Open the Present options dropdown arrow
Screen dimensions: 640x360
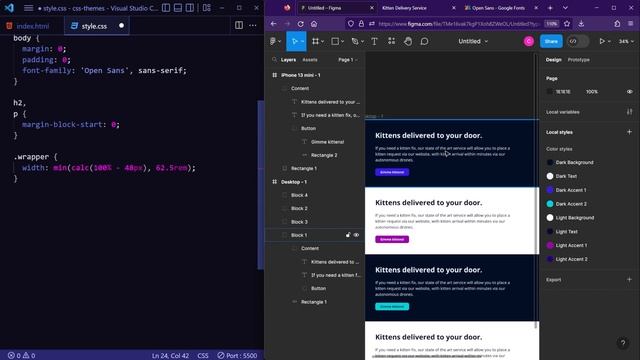pyautogui.click(x=609, y=42)
